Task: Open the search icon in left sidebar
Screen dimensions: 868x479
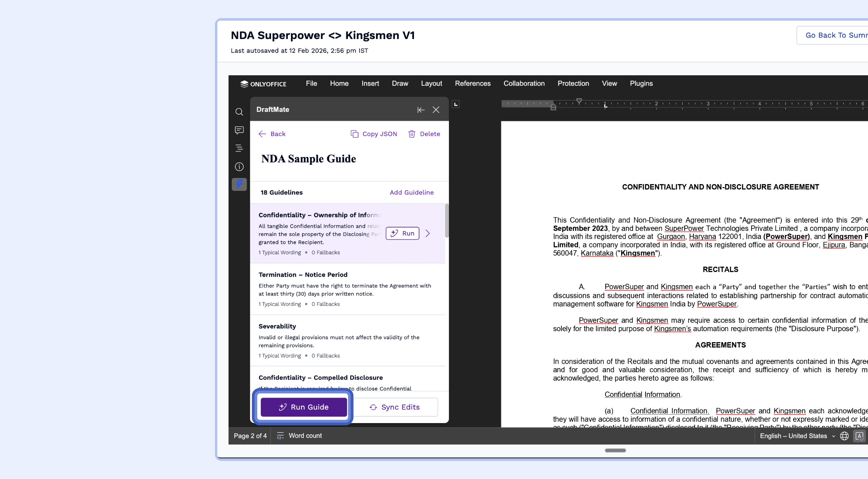Action: click(x=239, y=112)
